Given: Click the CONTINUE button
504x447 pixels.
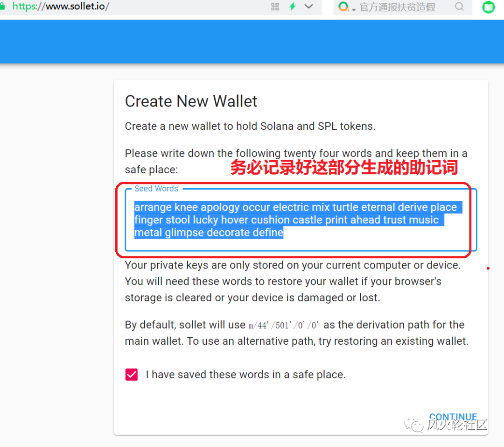Looking at the screenshot, I should click(x=453, y=417).
